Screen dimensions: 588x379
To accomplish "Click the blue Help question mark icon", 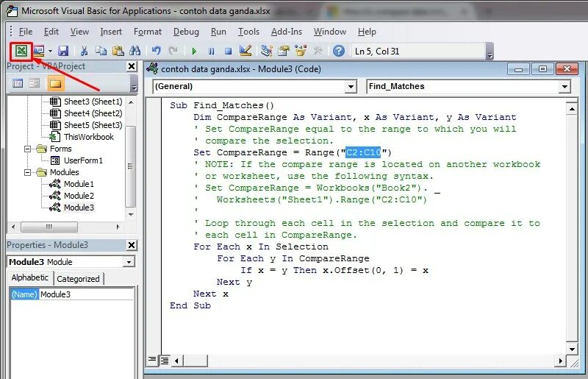I will (339, 51).
